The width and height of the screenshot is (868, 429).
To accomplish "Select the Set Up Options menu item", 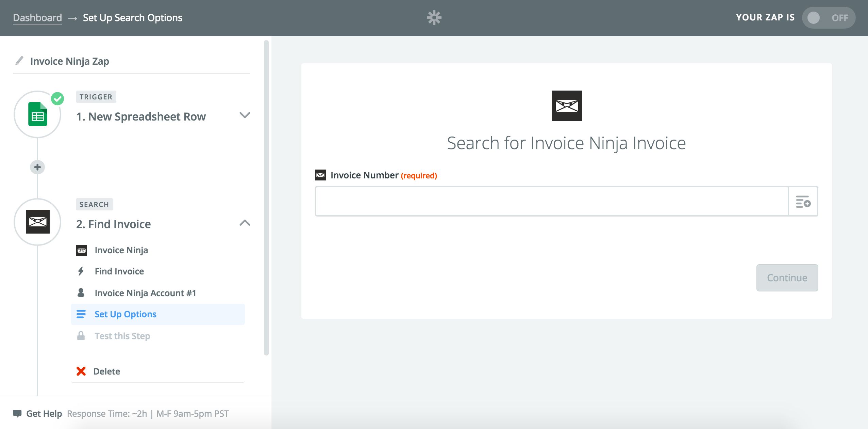I will pyautogui.click(x=158, y=314).
